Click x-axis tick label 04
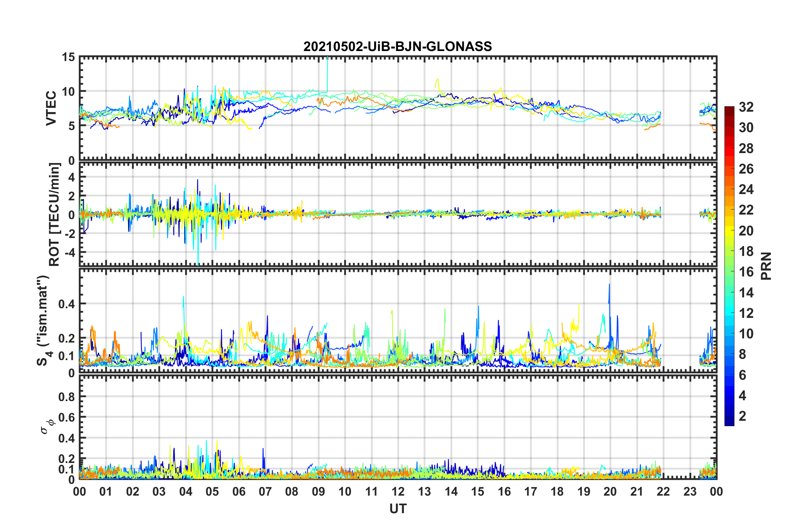This screenshot has height=532, width=796. [x=185, y=491]
